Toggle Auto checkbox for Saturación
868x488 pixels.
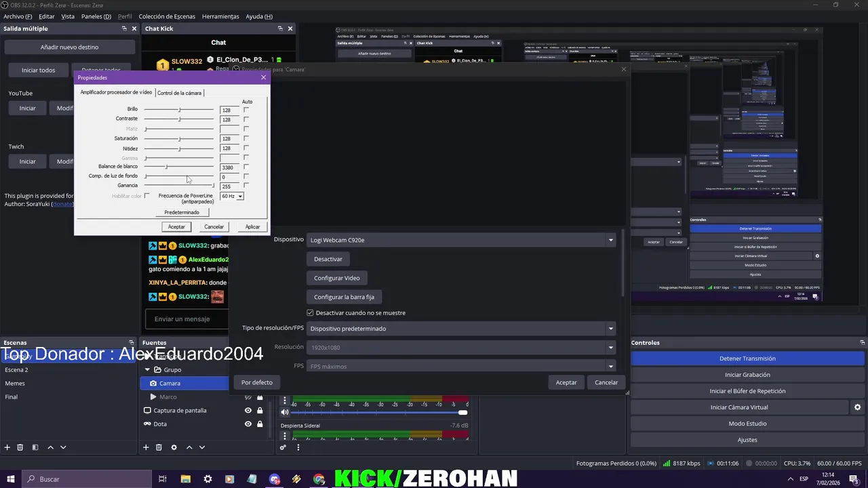tap(246, 138)
